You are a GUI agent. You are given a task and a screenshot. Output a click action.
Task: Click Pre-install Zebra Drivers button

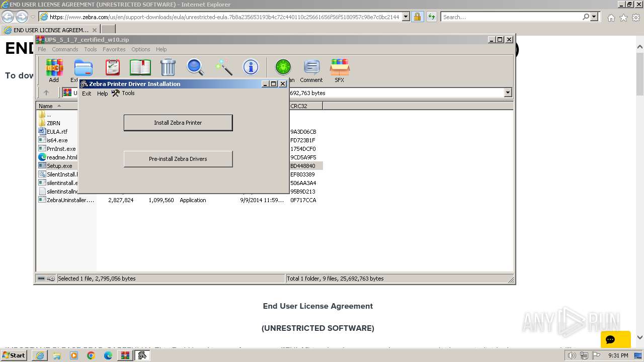(178, 159)
